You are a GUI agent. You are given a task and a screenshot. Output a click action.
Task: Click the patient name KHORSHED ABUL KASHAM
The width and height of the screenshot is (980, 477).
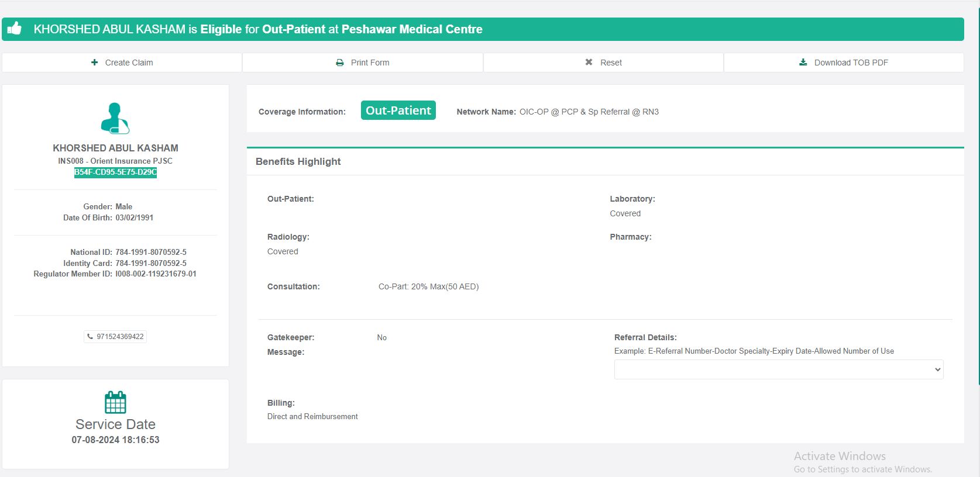click(115, 148)
